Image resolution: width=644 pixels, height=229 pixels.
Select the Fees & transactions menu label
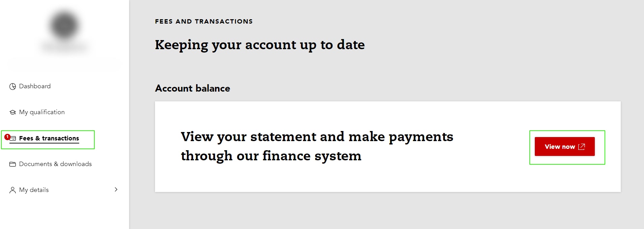[x=49, y=138]
